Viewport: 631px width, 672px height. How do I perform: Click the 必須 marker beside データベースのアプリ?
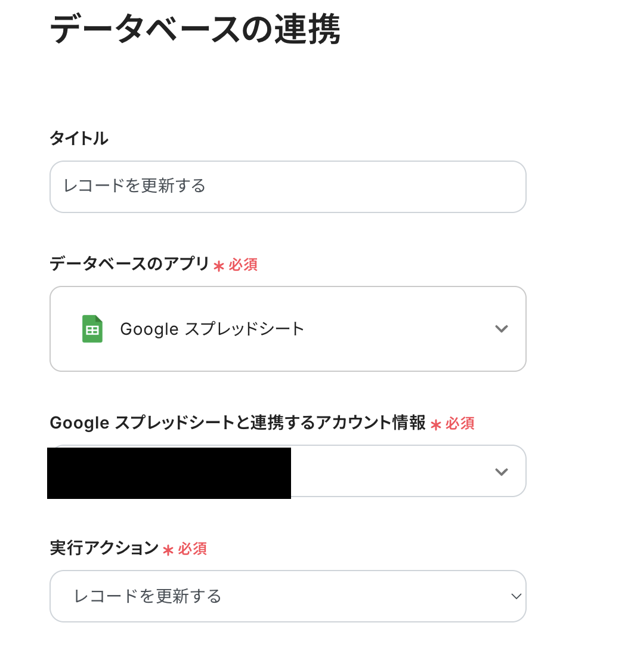(x=243, y=265)
